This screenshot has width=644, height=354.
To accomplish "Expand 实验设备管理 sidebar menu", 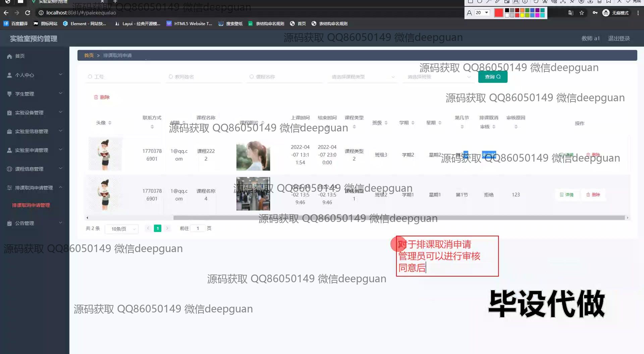I will [x=35, y=112].
